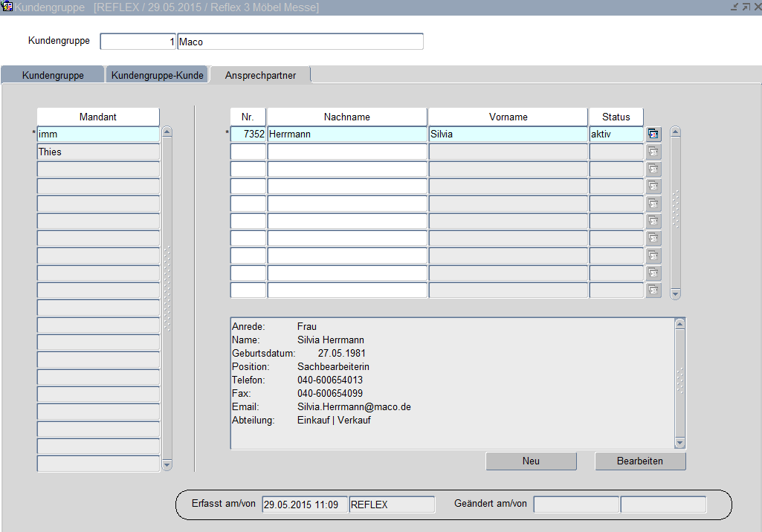Click the Kundengruppe name field with Maco
This screenshot has height=532, width=762.
300,42
